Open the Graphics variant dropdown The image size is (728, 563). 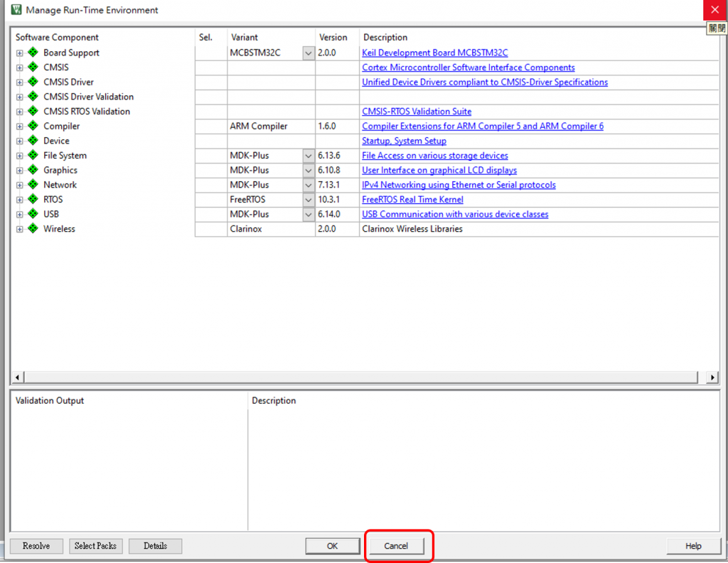pyautogui.click(x=309, y=171)
